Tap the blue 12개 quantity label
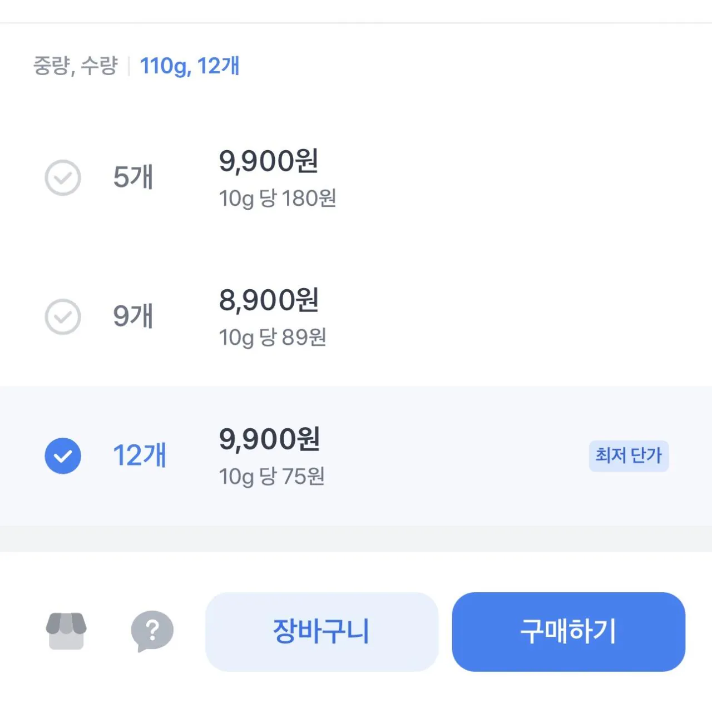This screenshot has width=712, height=728. pyautogui.click(x=140, y=456)
